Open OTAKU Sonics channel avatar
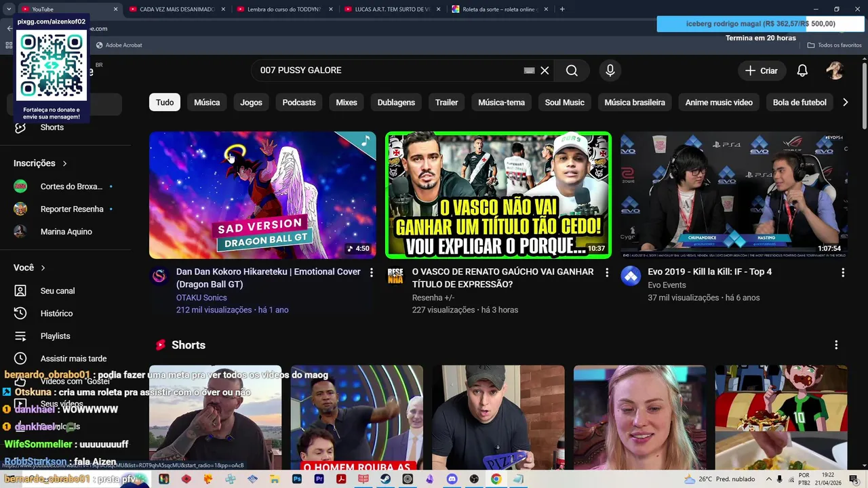The image size is (868, 488). click(159, 276)
